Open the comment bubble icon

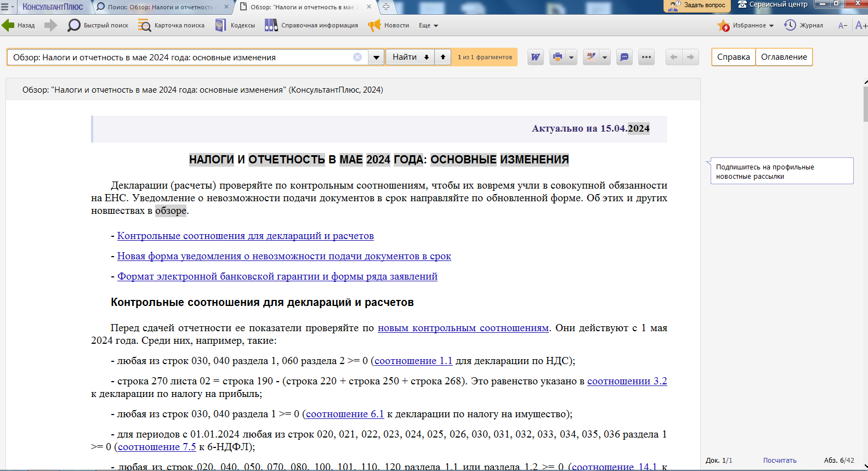tap(624, 57)
